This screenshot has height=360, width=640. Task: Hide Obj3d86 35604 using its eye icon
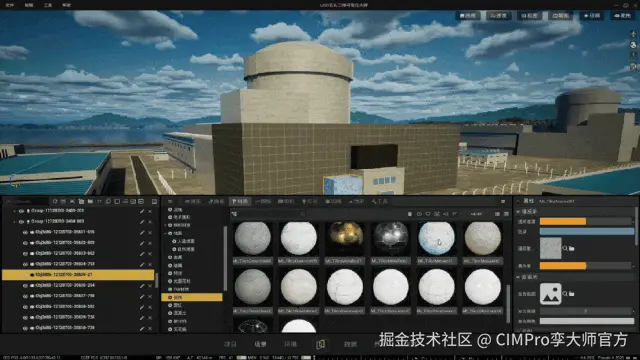click(25, 264)
